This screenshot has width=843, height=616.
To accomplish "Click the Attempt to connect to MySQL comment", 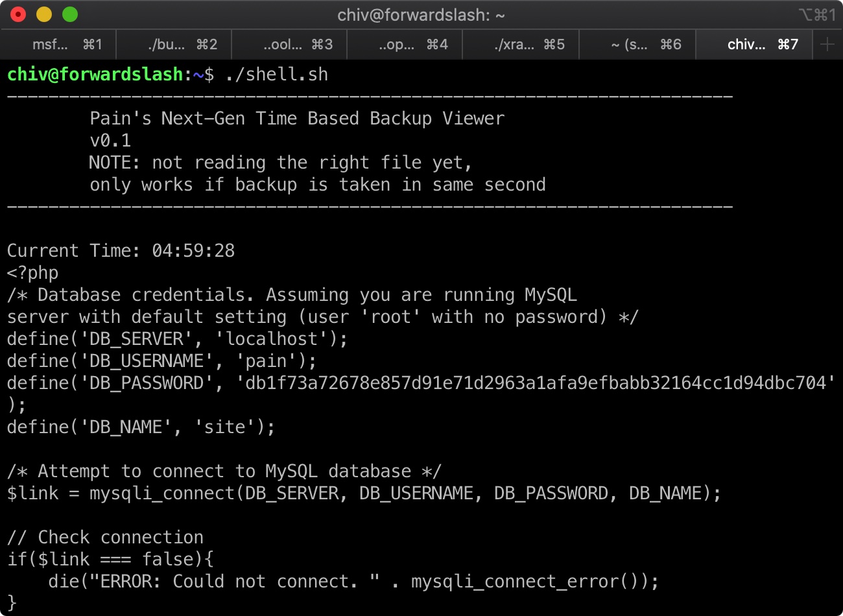I will coord(224,471).
